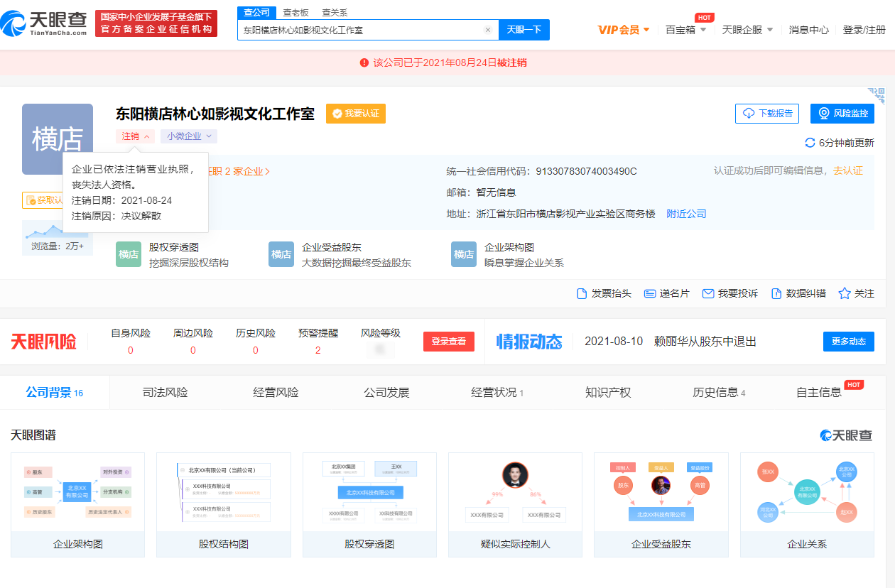Image resolution: width=895 pixels, height=588 pixels.
Task: Open the 知识产权 tab
Action: [x=608, y=392]
